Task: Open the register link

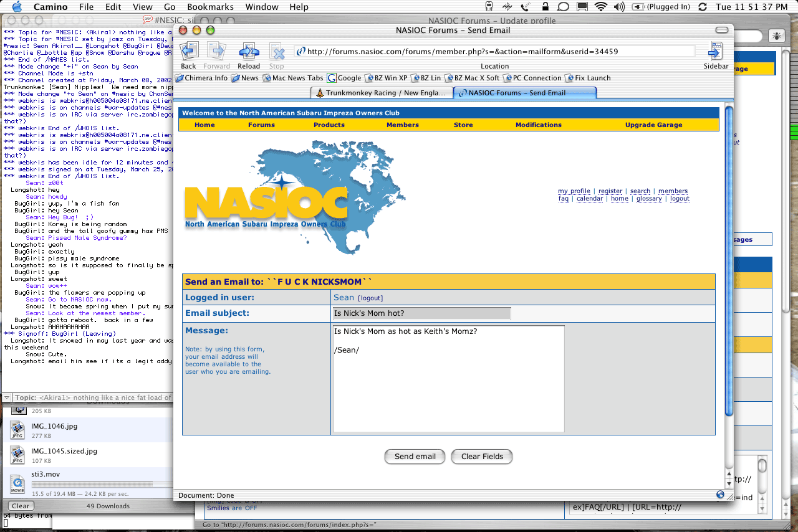Action: coord(610,191)
